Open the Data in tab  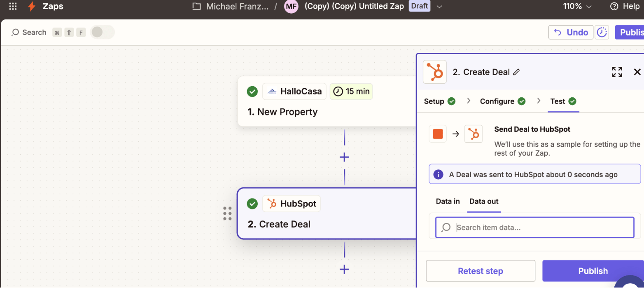pyautogui.click(x=448, y=201)
